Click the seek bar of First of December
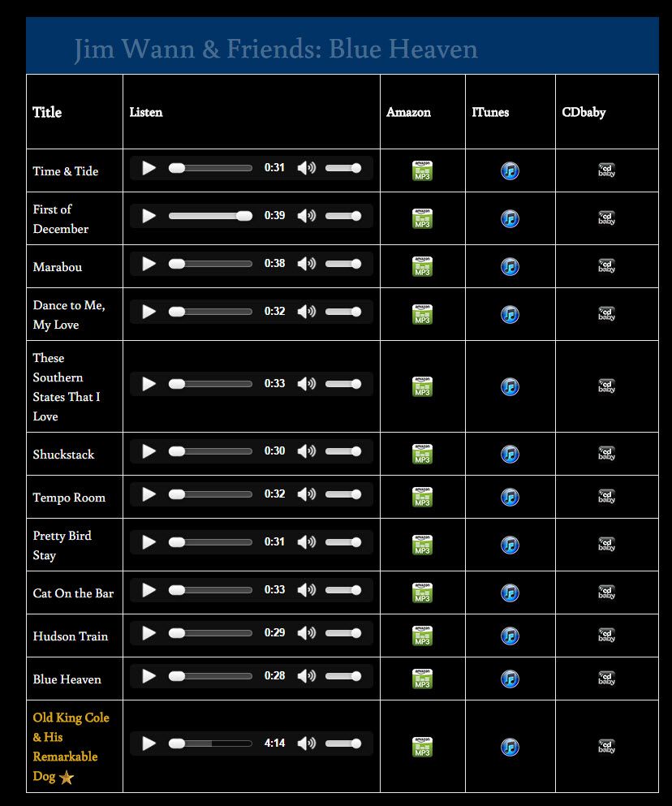 point(210,216)
